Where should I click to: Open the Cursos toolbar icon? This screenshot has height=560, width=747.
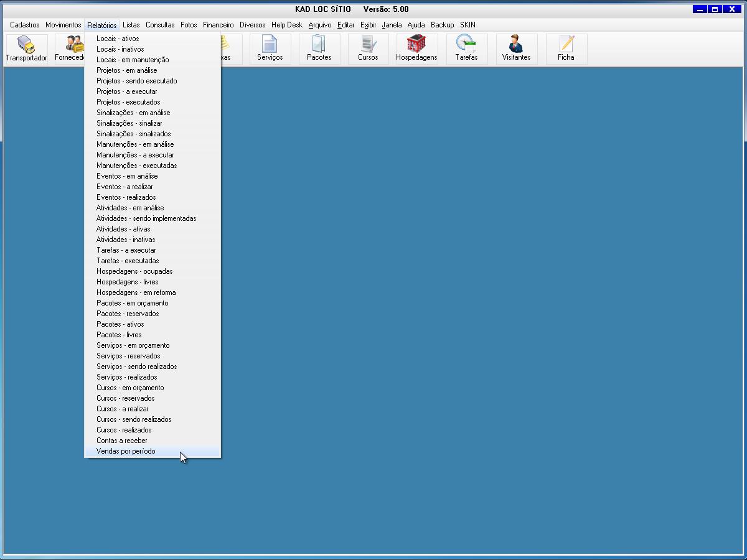(368, 49)
